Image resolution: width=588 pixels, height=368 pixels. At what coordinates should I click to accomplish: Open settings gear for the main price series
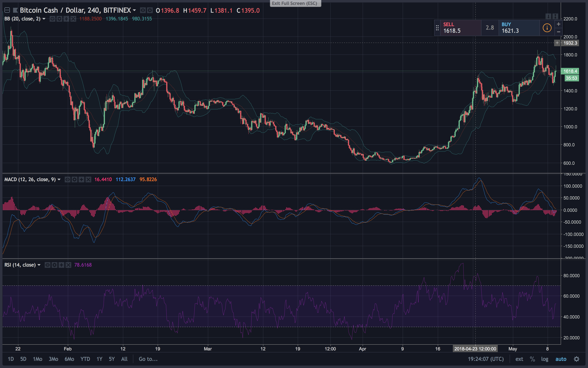150,10
